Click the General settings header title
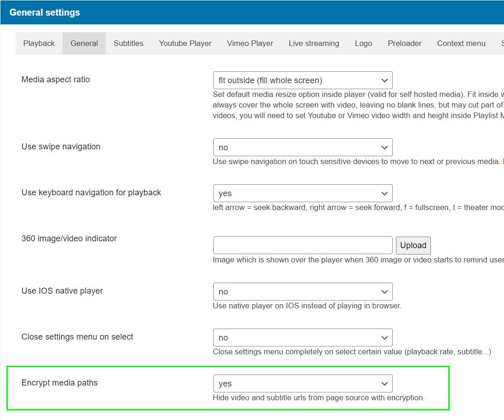Screen dimensions: 504x420 click(x=45, y=12)
